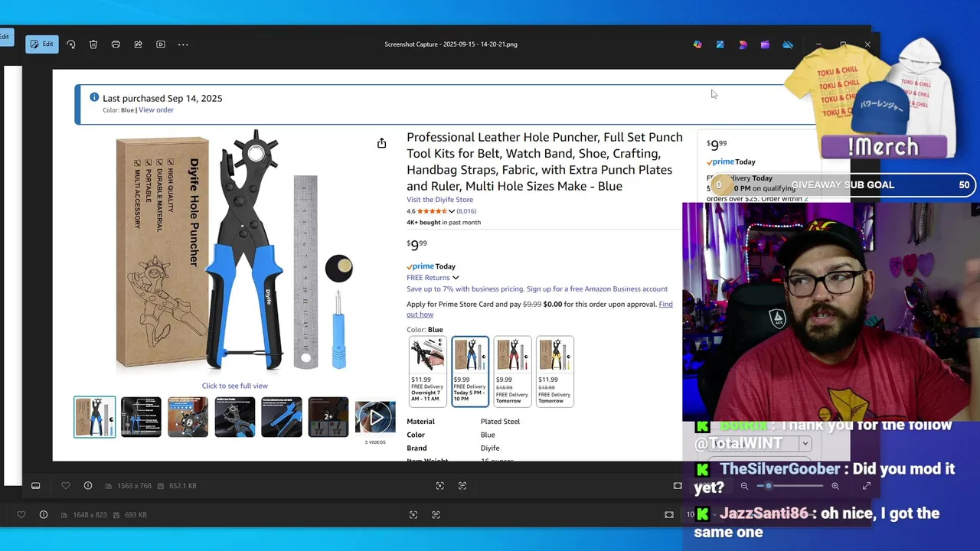The height and width of the screenshot is (551, 980).
Task: Select the $11.99 Overnight color option
Action: pyautogui.click(x=427, y=371)
